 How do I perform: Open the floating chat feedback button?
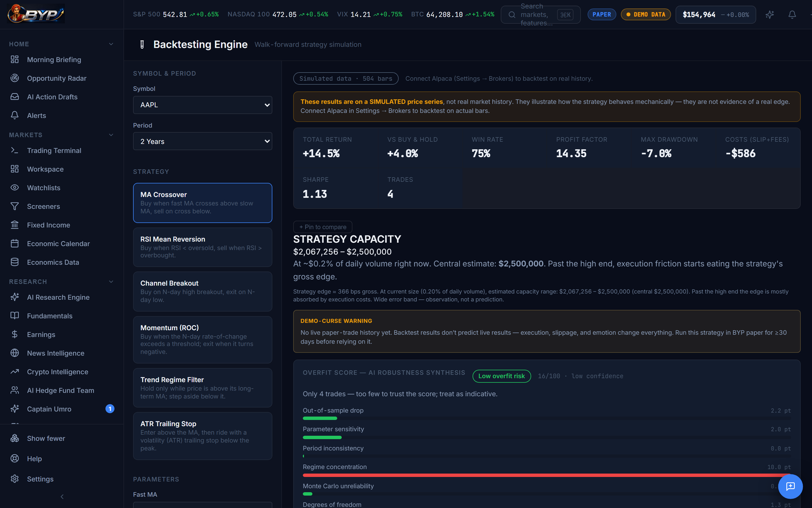[790, 487]
